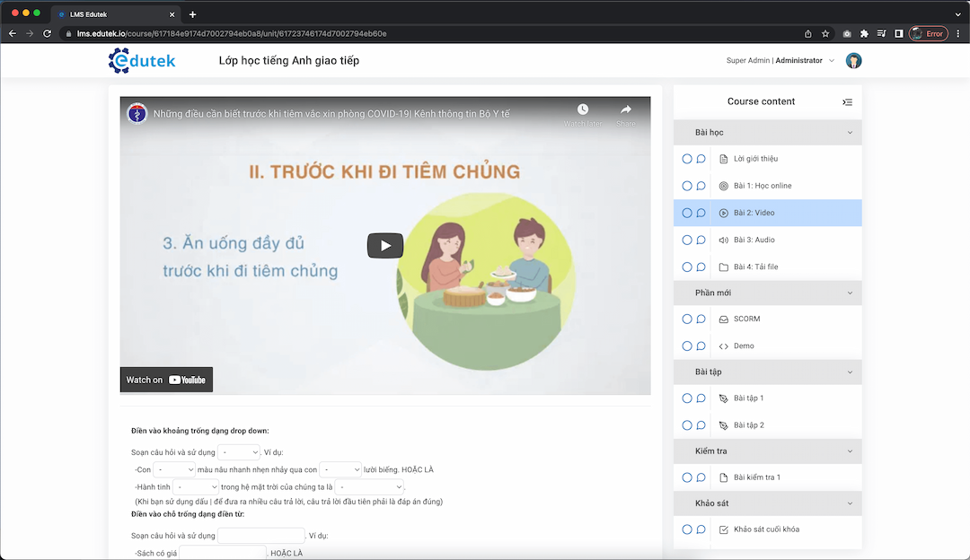Click the speaker icon beside Bài 3: Audio
970x560 pixels.
coord(724,240)
